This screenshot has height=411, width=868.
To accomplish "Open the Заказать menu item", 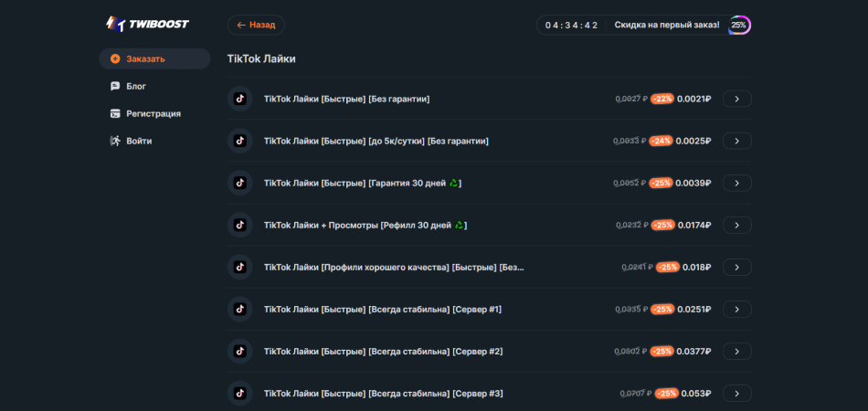I will [145, 58].
